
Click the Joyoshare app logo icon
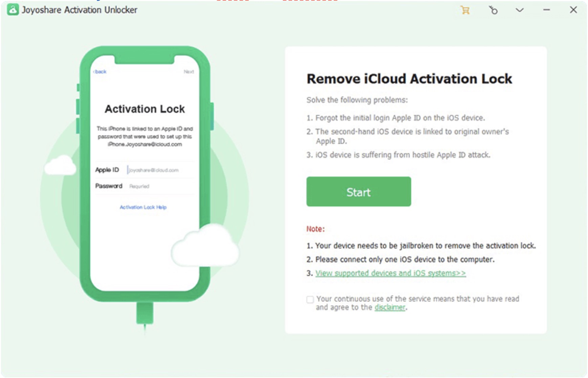click(x=13, y=10)
